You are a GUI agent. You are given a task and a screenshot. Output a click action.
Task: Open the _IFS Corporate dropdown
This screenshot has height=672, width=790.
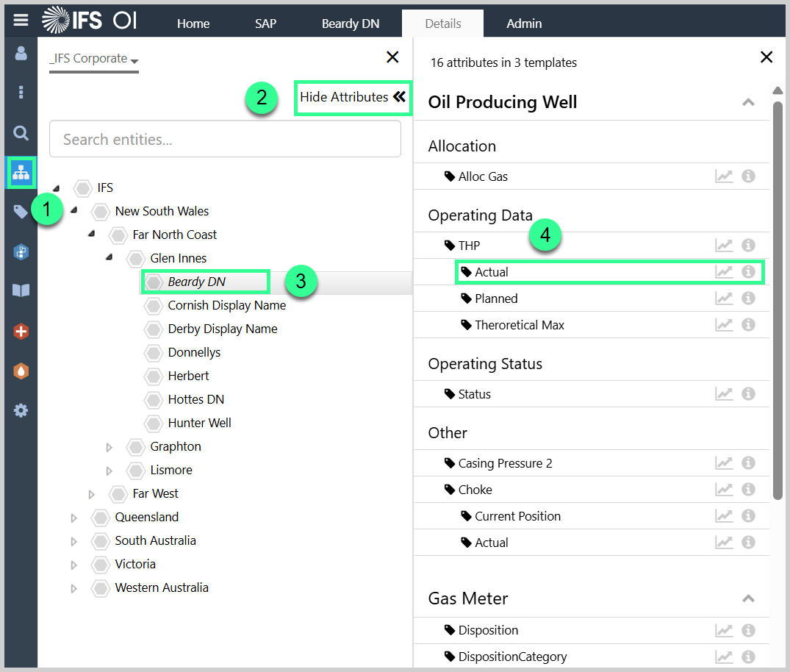(93, 60)
